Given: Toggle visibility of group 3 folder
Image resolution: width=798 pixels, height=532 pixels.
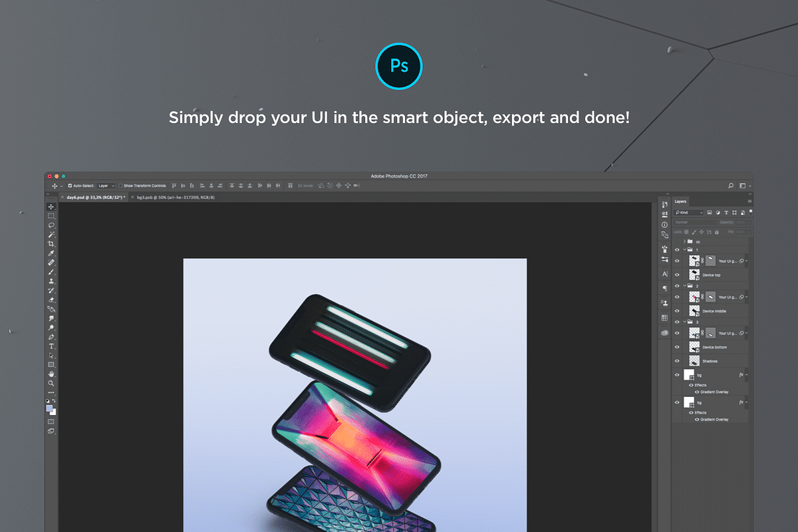Looking at the screenshot, I should pyautogui.click(x=678, y=322).
